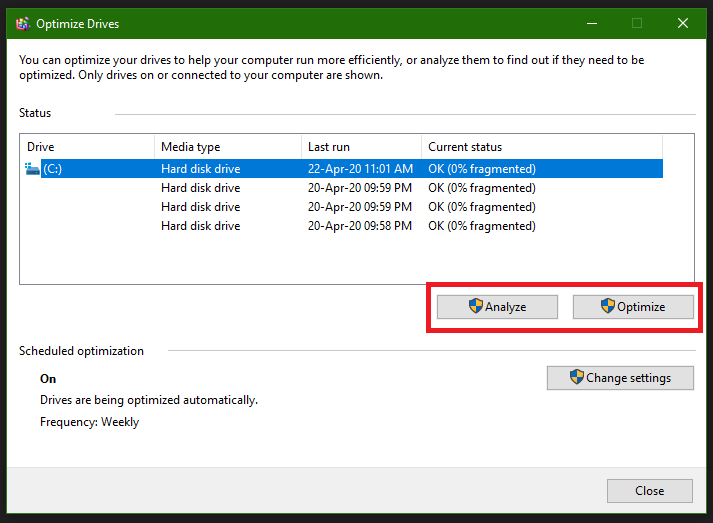Start optimizing with the Optimize button
Screen dimensions: 713x523
(633, 307)
